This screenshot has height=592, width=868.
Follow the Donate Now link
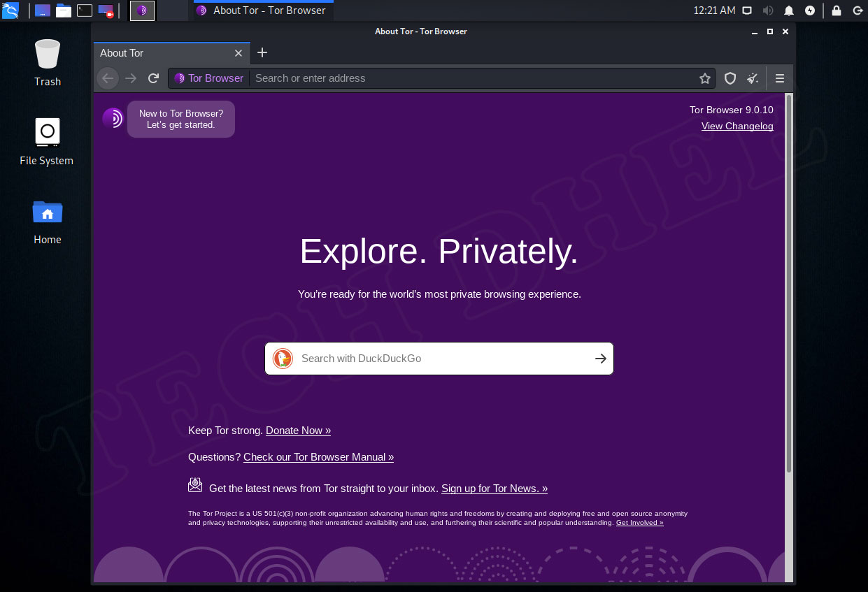click(x=298, y=431)
